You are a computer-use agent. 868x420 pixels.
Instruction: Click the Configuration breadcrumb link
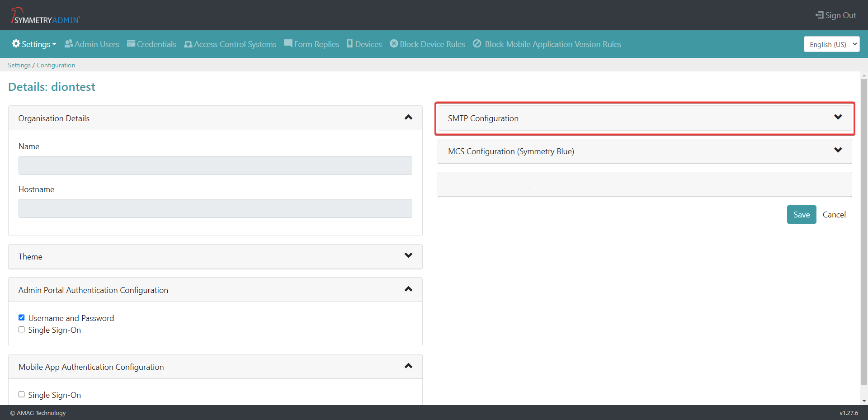point(56,65)
